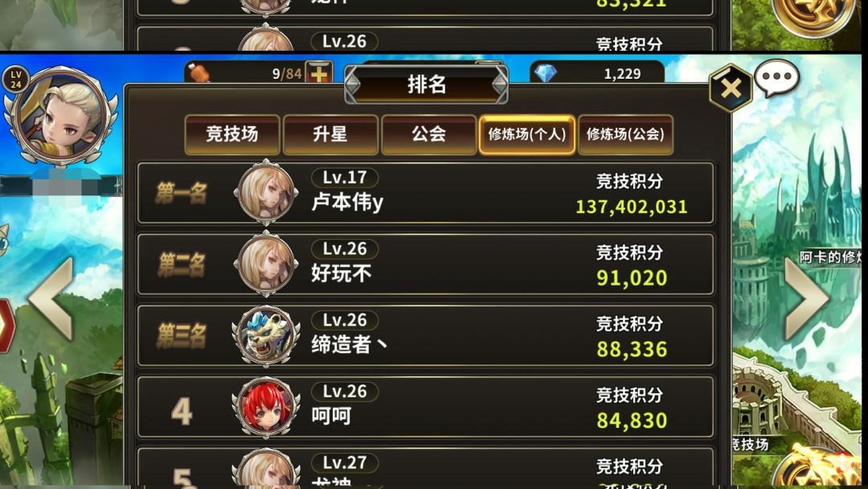Tap the 竞技场 arena building label
The image size is (868, 489).
(x=750, y=444)
